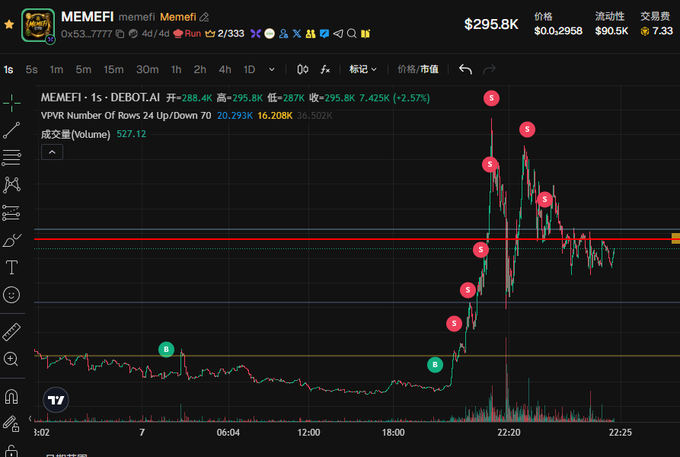680x457 pixels.
Task: Select the forecast position measuring tool
Action: pyautogui.click(x=12, y=213)
